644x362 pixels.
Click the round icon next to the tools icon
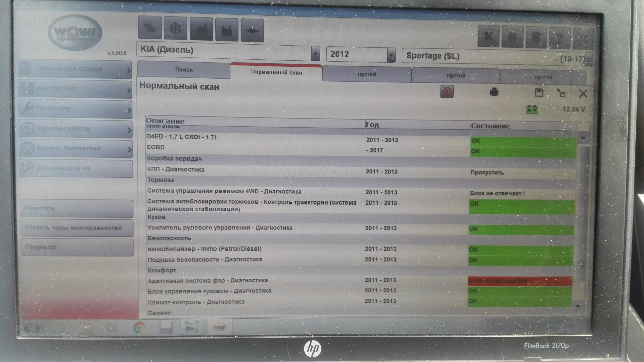pos(512,37)
